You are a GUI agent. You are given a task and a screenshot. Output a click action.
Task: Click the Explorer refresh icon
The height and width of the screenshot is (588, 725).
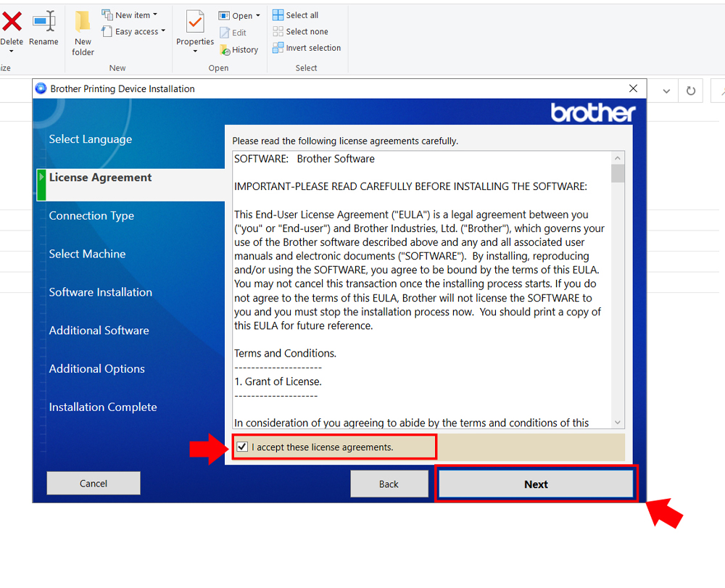[x=691, y=91]
